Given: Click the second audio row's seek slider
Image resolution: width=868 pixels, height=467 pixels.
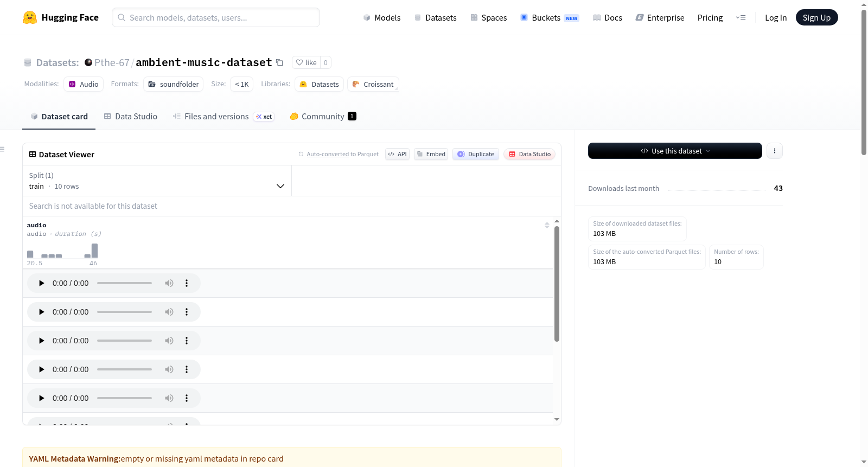Looking at the screenshot, I should point(124,312).
